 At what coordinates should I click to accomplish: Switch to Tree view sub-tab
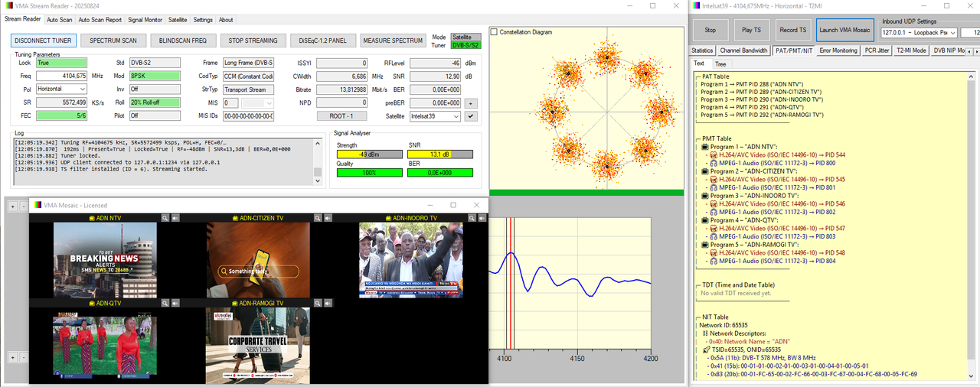click(721, 63)
